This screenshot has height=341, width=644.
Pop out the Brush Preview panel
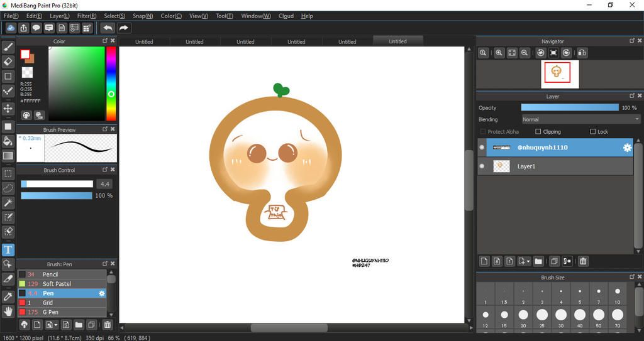(x=105, y=129)
